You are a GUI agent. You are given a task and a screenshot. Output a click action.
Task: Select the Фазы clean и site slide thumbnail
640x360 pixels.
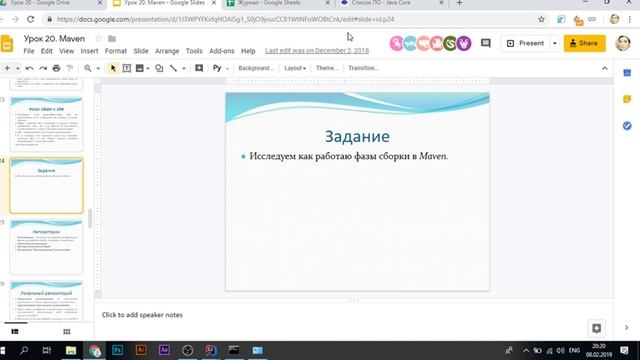click(46, 124)
